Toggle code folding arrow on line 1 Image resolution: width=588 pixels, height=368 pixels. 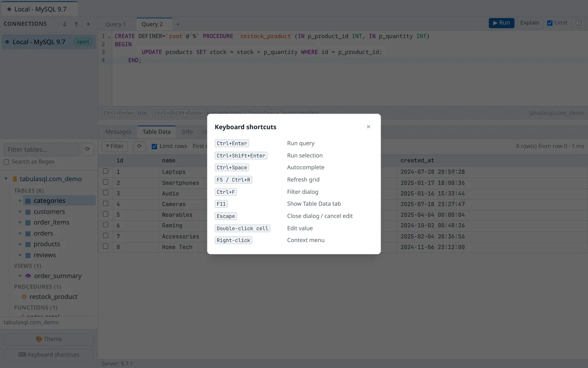pyautogui.click(x=109, y=36)
